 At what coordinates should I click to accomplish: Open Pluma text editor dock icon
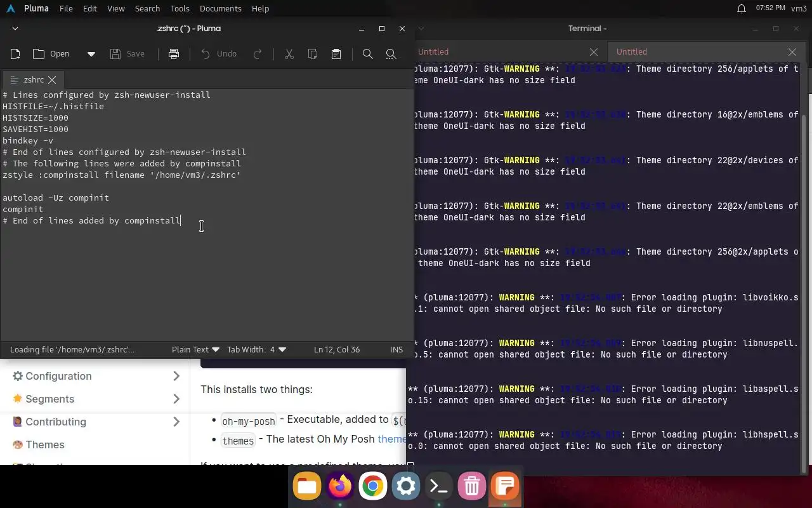coord(505,487)
